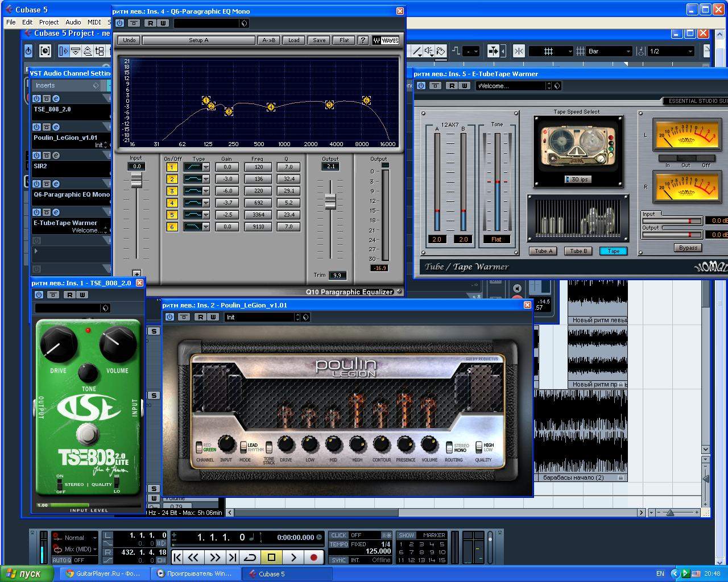
Task: Open the MIDI menu
Action: click(x=94, y=22)
